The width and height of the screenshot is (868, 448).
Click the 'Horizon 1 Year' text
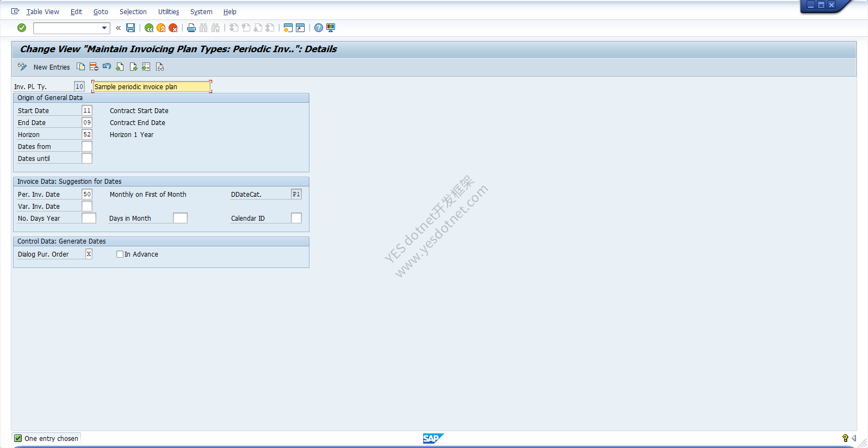click(132, 134)
